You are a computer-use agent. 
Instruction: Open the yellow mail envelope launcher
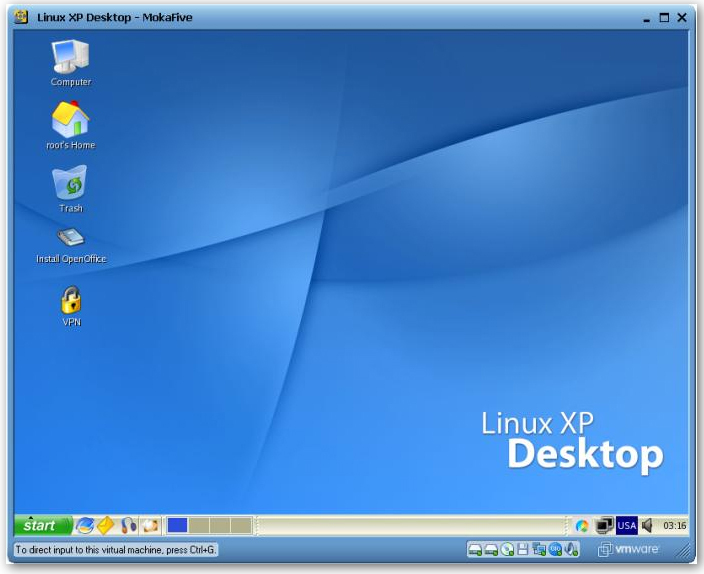(x=106, y=525)
